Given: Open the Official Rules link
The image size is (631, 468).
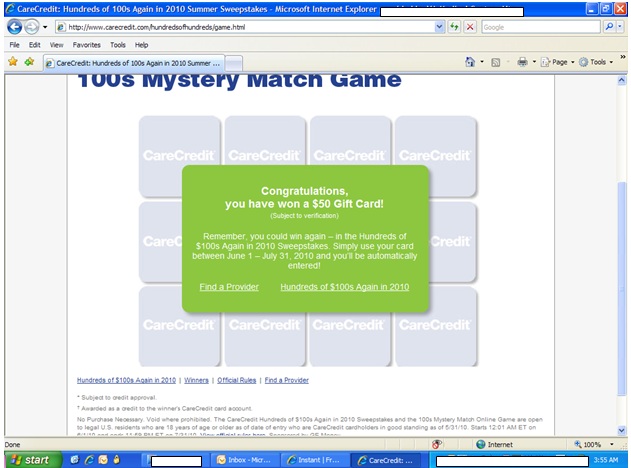Looking at the screenshot, I should [x=236, y=380].
